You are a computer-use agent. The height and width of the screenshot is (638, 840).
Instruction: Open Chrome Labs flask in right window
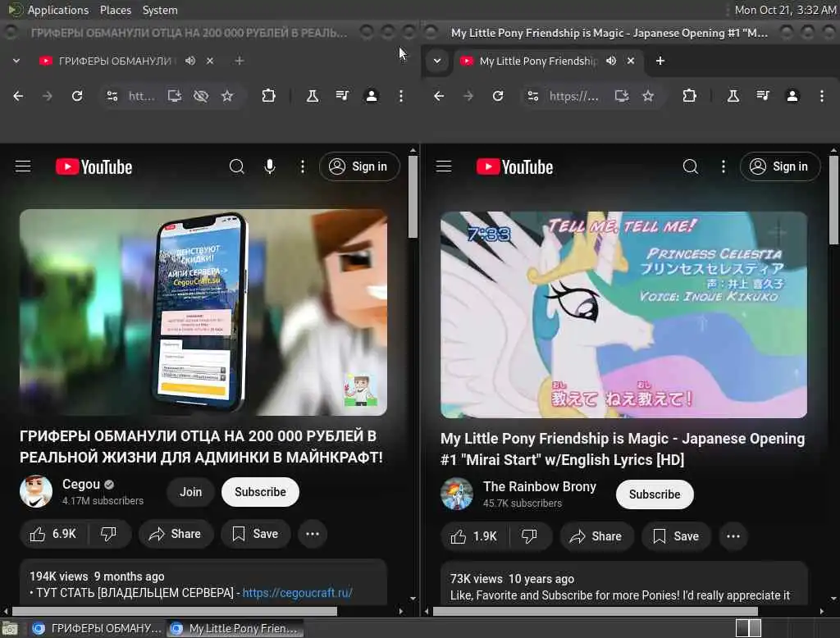pyautogui.click(x=733, y=96)
